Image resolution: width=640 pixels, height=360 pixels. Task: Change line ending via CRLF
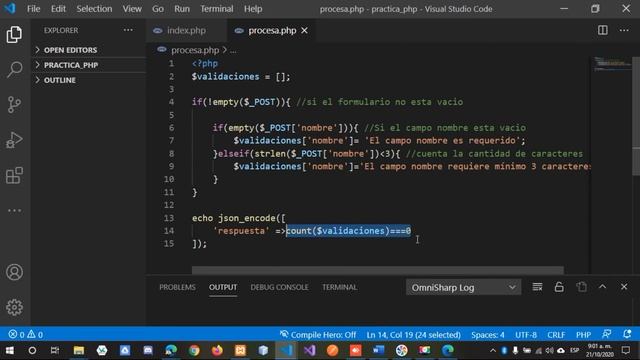point(556,335)
